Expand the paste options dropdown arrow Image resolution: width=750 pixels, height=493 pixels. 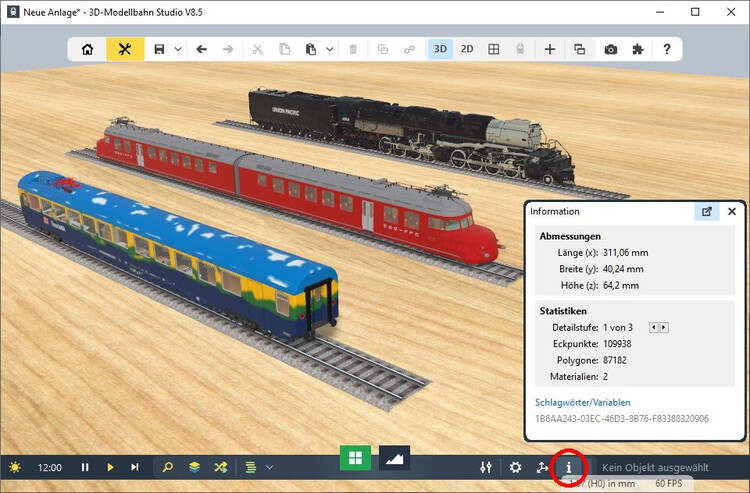tap(330, 49)
